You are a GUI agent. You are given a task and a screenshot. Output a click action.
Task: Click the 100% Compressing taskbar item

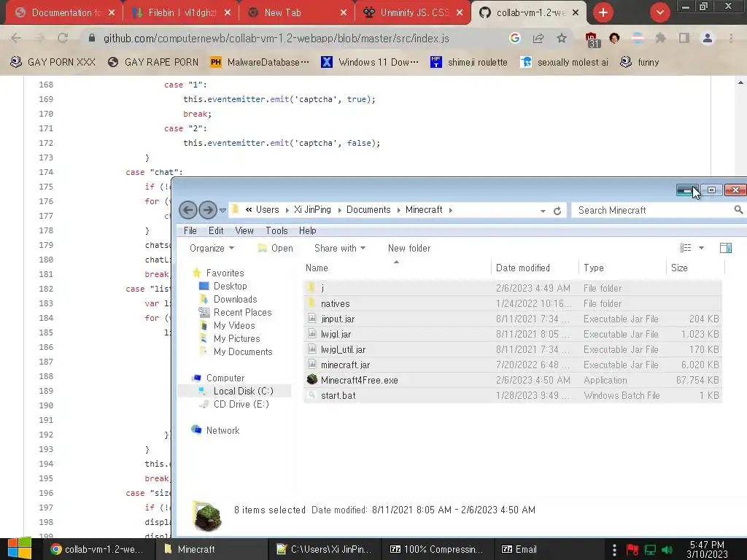coord(437,549)
